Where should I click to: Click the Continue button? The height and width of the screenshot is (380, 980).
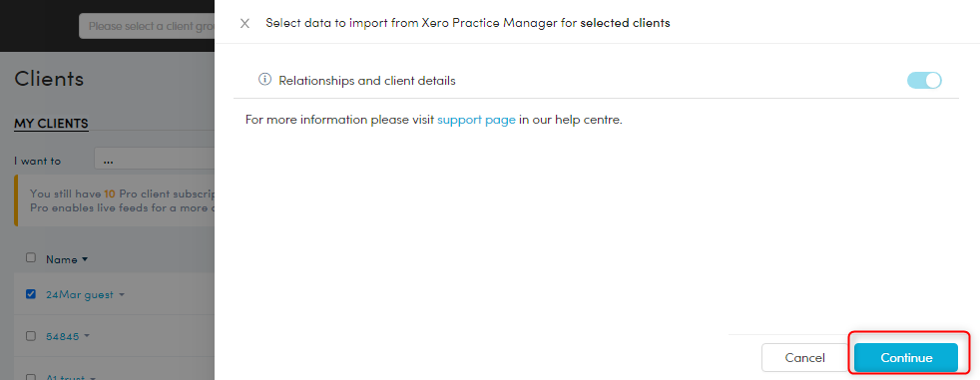[906, 357]
